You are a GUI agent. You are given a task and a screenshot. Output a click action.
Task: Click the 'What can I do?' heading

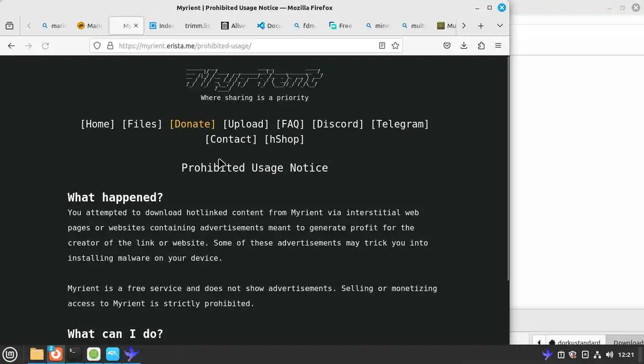(115, 334)
